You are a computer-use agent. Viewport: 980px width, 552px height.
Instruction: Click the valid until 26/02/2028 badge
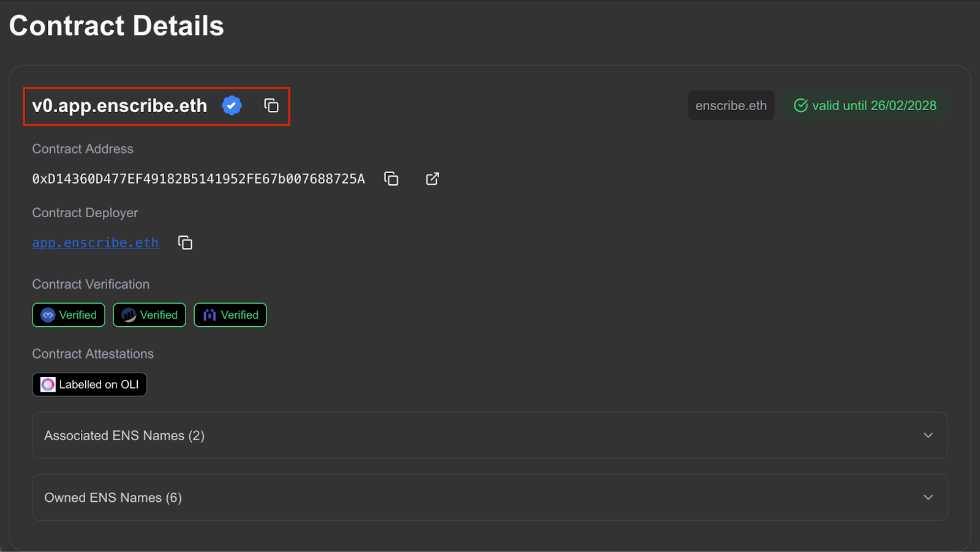click(865, 106)
